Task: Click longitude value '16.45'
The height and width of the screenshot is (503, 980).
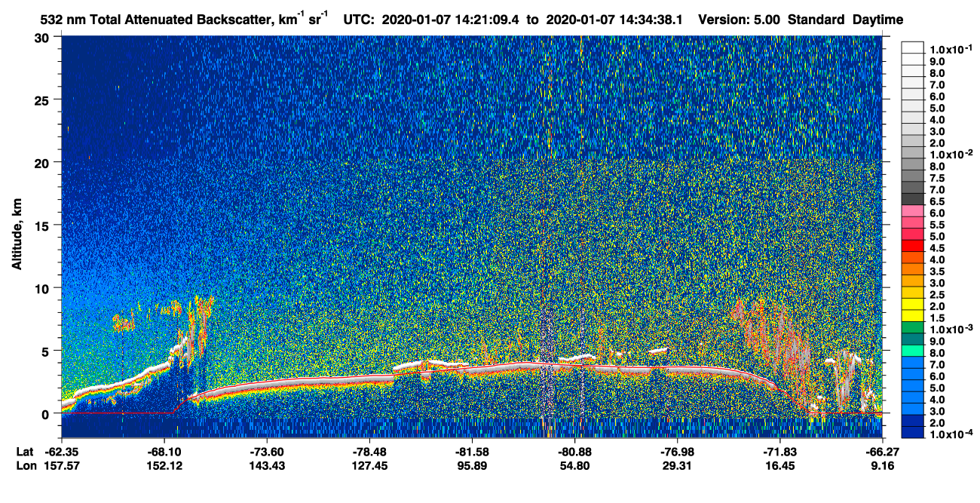Action: click(x=779, y=466)
